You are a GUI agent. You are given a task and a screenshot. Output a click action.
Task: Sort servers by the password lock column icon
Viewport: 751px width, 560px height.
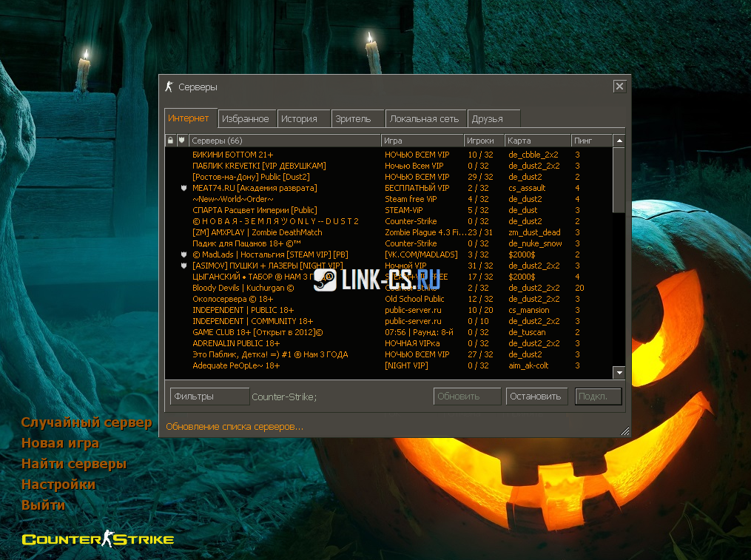pos(170,141)
